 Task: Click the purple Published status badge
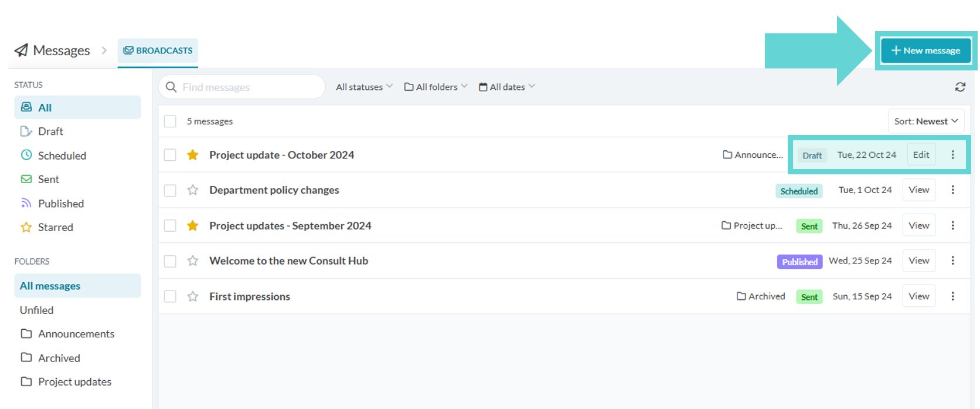coord(799,262)
